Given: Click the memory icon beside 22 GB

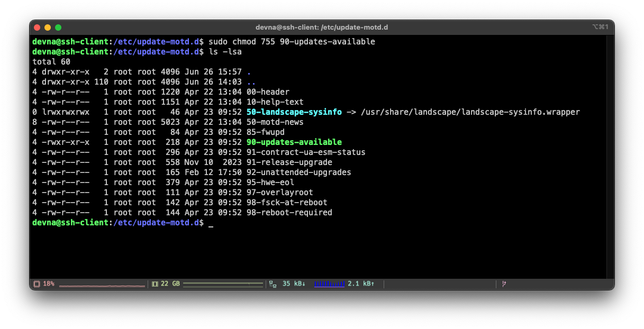Looking at the screenshot, I should pyautogui.click(x=155, y=284).
